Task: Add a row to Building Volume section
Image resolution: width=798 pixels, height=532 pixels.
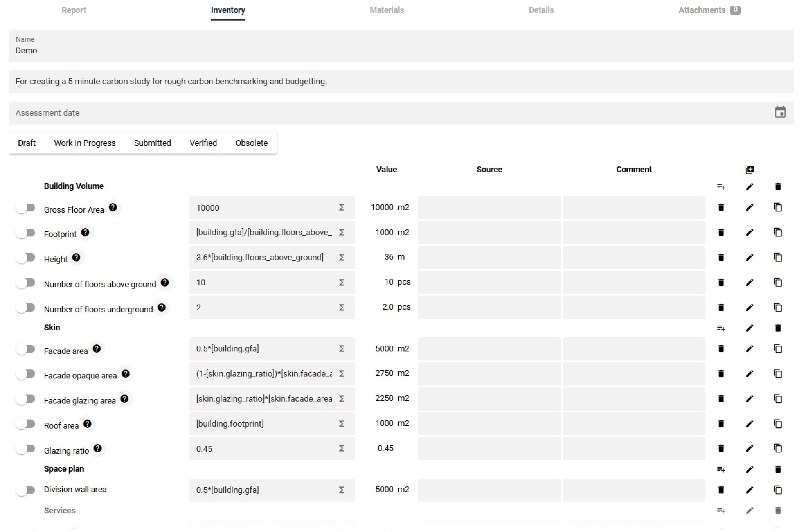Action: pos(721,187)
